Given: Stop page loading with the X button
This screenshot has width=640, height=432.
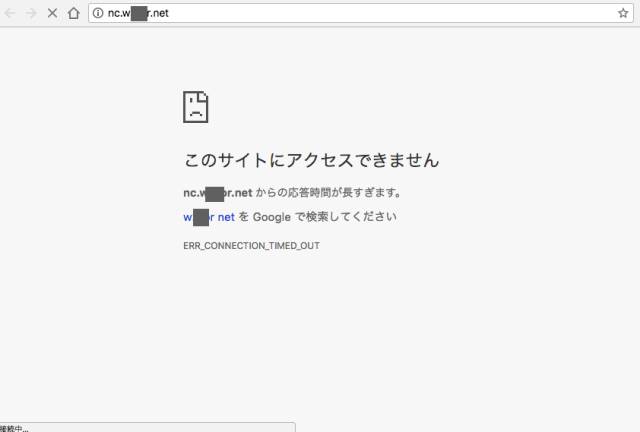Looking at the screenshot, I should [52, 13].
